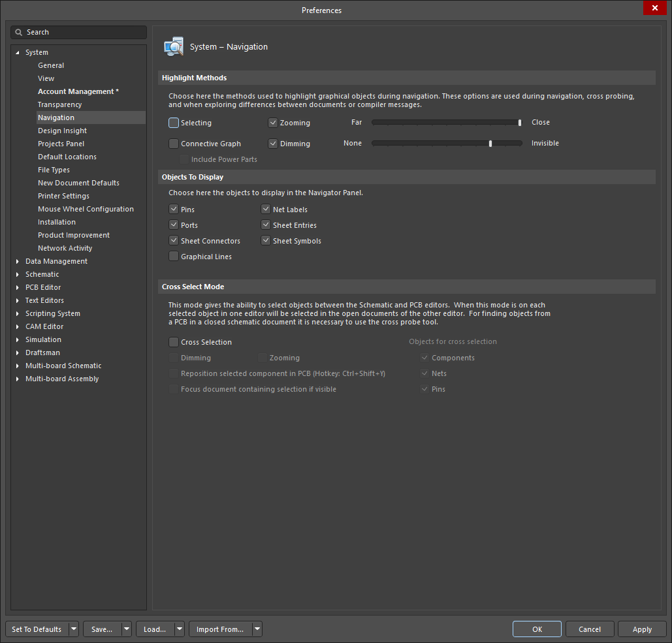Collapse the System tree node
The image size is (672, 643).
point(18,52)
